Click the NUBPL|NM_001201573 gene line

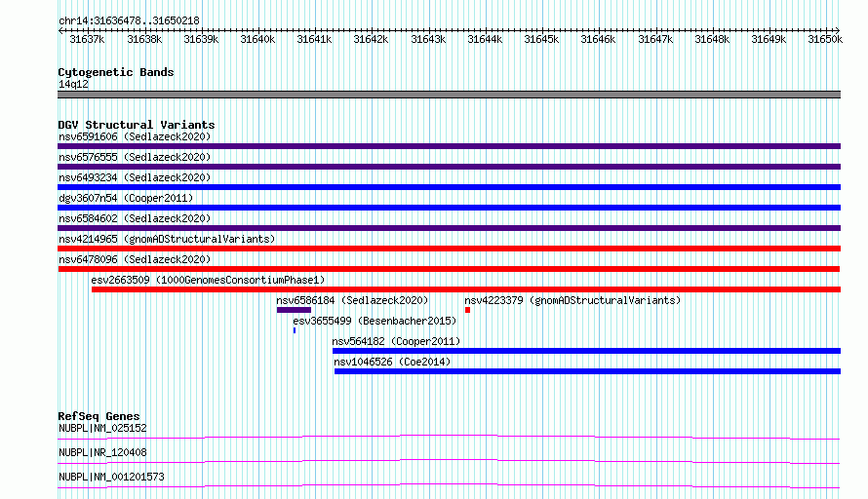[449, 485]
